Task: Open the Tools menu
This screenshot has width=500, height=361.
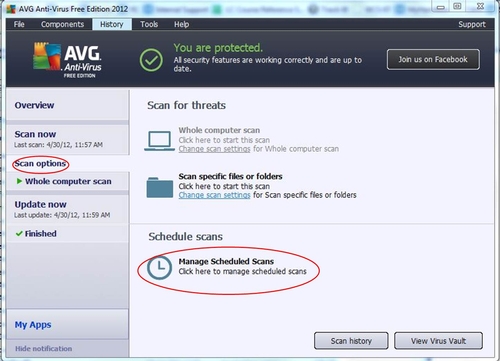Action: pos(149,24)
